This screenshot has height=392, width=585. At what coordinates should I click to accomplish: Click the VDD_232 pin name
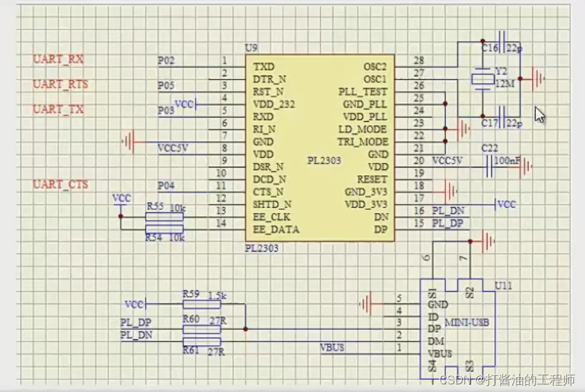(274, 104)
